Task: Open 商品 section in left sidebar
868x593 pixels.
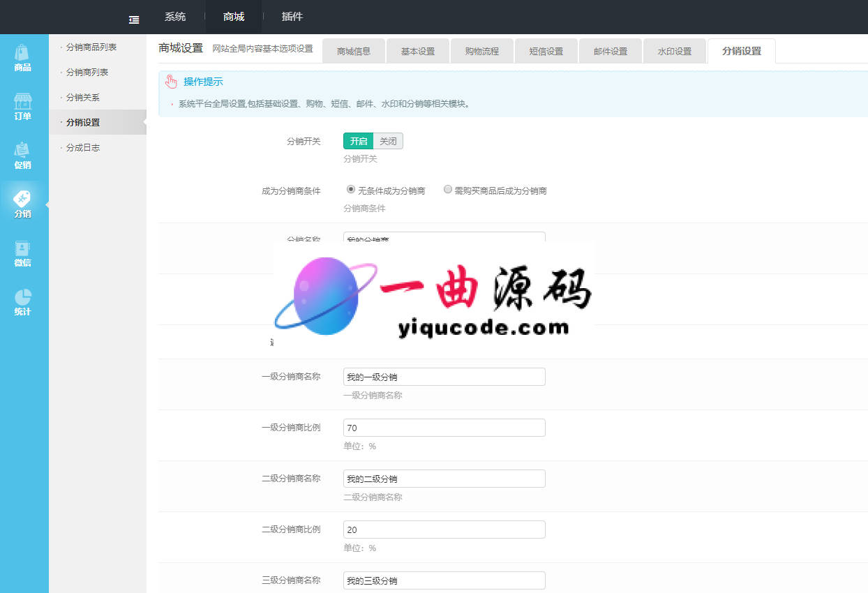Action: (x=23, y=58)
